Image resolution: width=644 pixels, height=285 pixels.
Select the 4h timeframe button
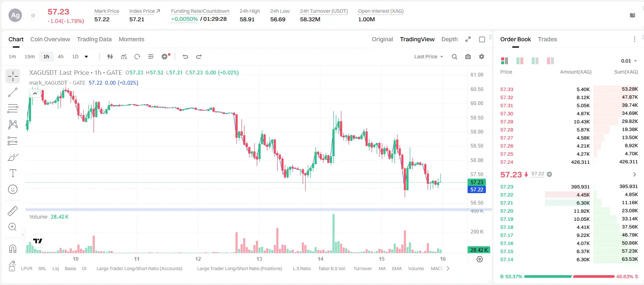coord(61,57)
